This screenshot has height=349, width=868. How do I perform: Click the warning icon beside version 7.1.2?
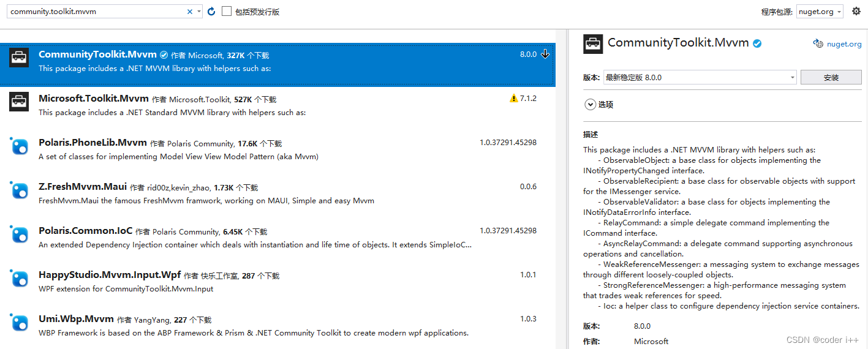[513, 99]
